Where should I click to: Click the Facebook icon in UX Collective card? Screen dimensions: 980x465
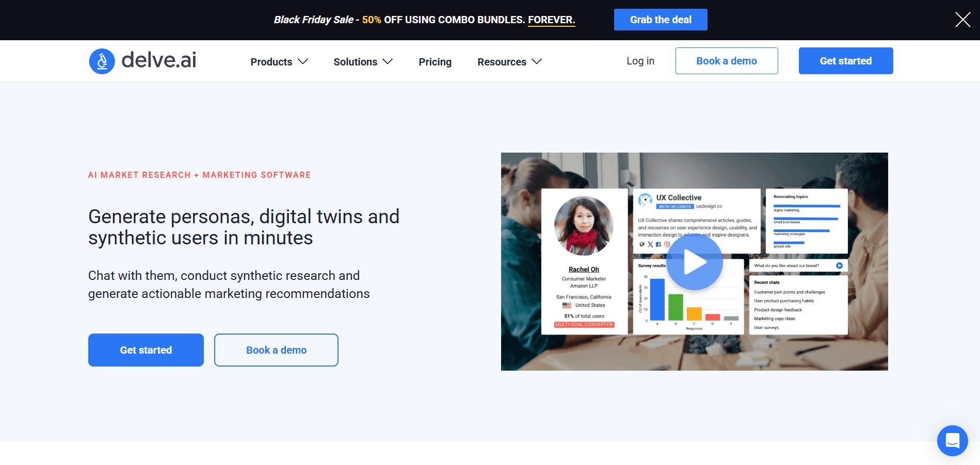pyautogui.click(x=658, y=245)
